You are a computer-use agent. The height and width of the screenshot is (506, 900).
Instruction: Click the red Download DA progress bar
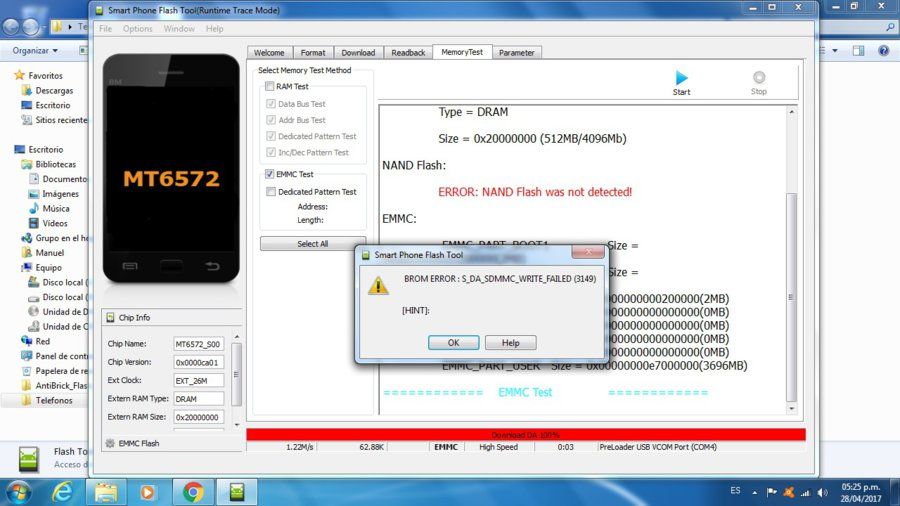(526, 434)
